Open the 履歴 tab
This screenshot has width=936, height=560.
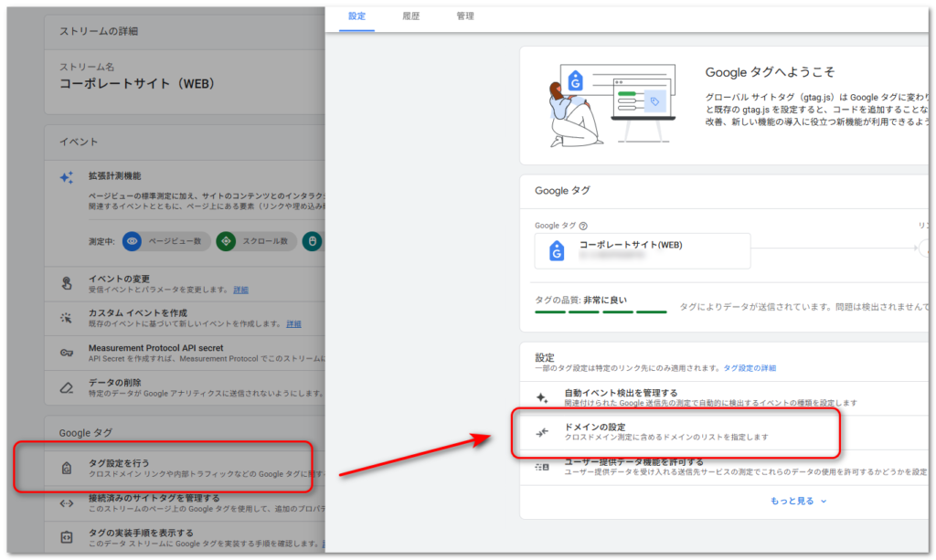tap(410, 16)
